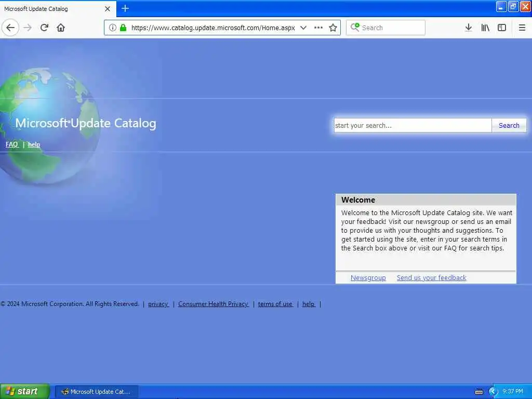Open the Firefox hamburger menu
Image resolution: width=532 pixels, height=399 pixels.
522,28
